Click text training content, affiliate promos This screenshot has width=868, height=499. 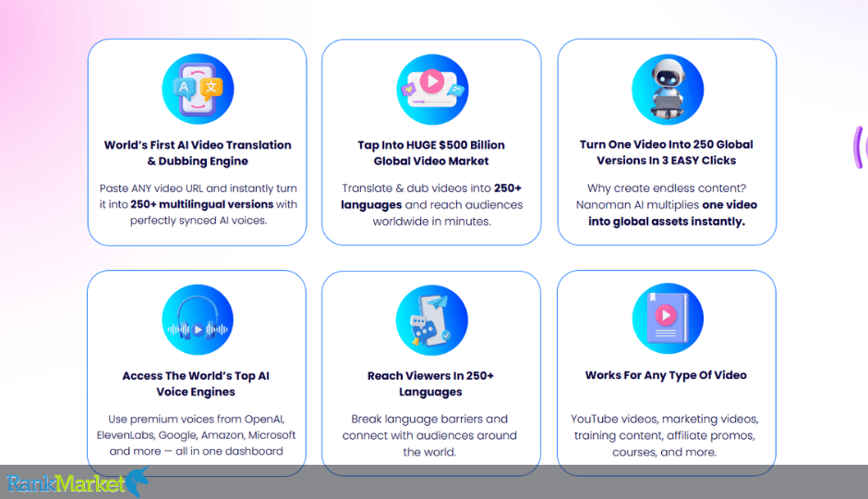[x=664, y=436]
